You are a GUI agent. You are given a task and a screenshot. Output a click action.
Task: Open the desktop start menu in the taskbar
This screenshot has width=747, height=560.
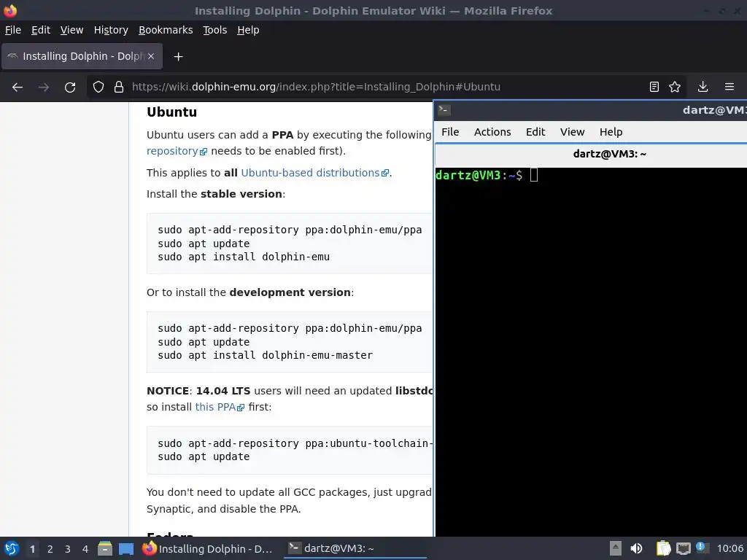pyautogui.click(x=12, y=548)
